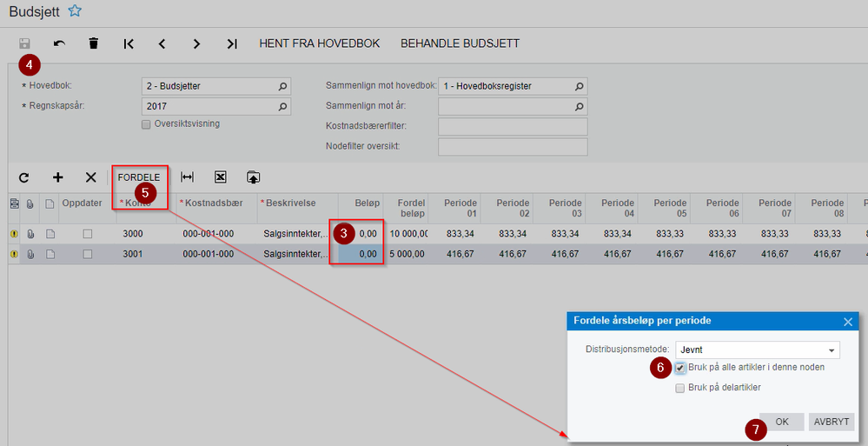Click the Periode 01 column header
Viewport: 868px width, 446px height.
[454, 209]
